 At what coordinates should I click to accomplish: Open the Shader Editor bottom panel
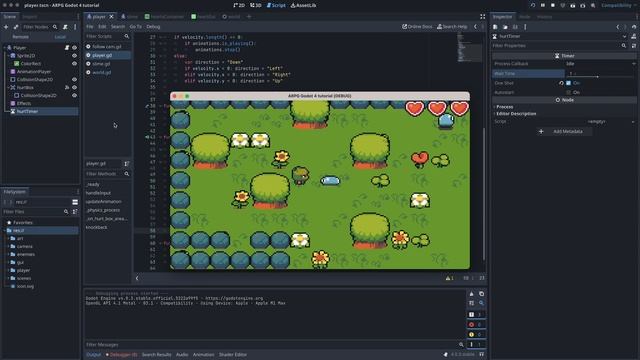click(233, 355)
